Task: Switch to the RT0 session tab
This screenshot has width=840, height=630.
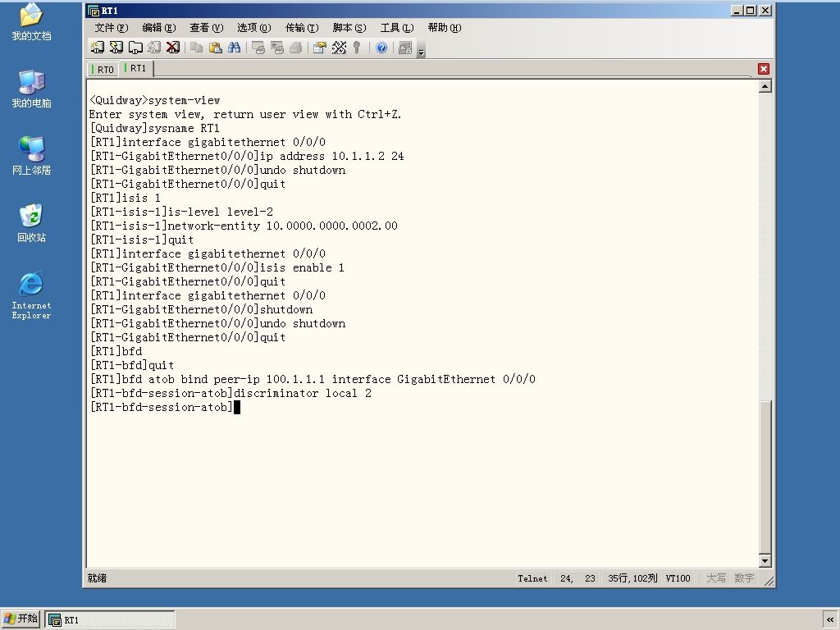Action: 103,70
